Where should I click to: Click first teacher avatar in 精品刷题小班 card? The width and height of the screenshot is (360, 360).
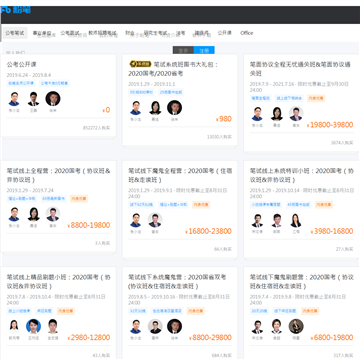[x=14, y=327]
